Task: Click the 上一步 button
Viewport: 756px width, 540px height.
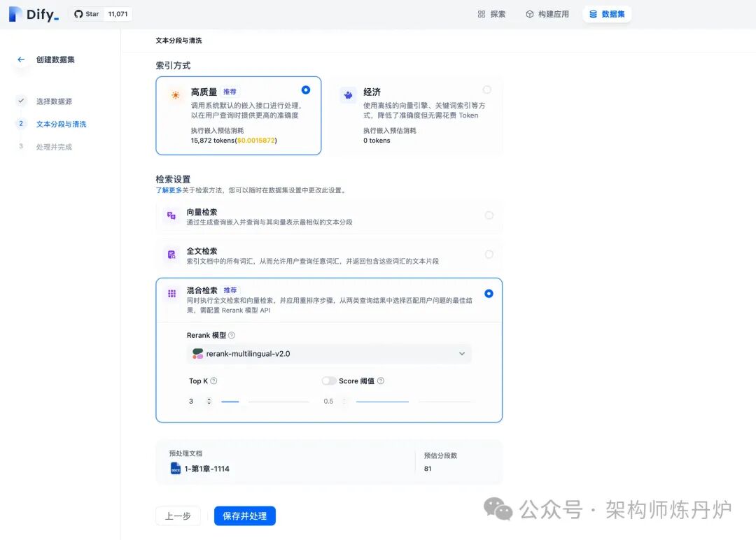Action: coord(178,516)
